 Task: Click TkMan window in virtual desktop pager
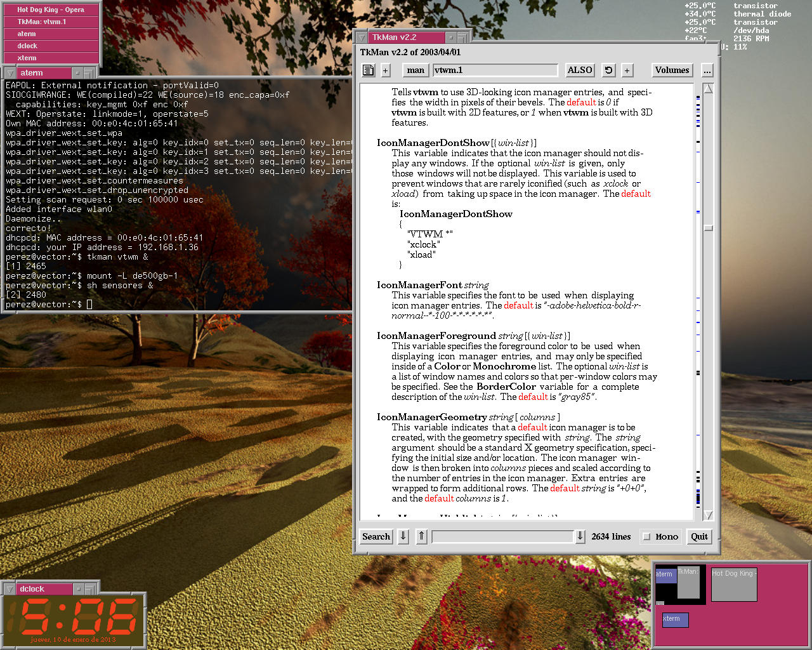[x=688, y=582]
